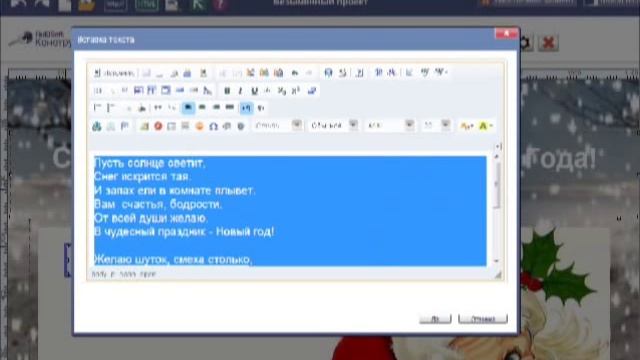Toggle center text alignment
Screen dimensions: 640x360
(x=202, y=108)
